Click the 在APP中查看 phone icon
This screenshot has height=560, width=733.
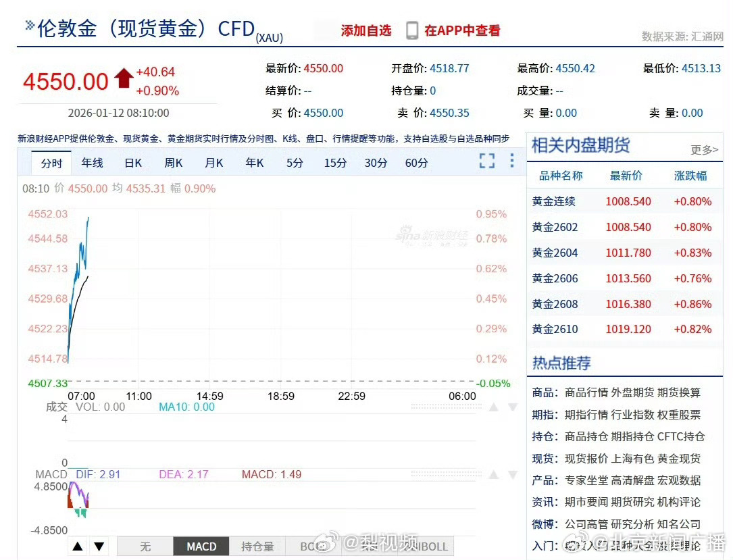click(411, 30)
